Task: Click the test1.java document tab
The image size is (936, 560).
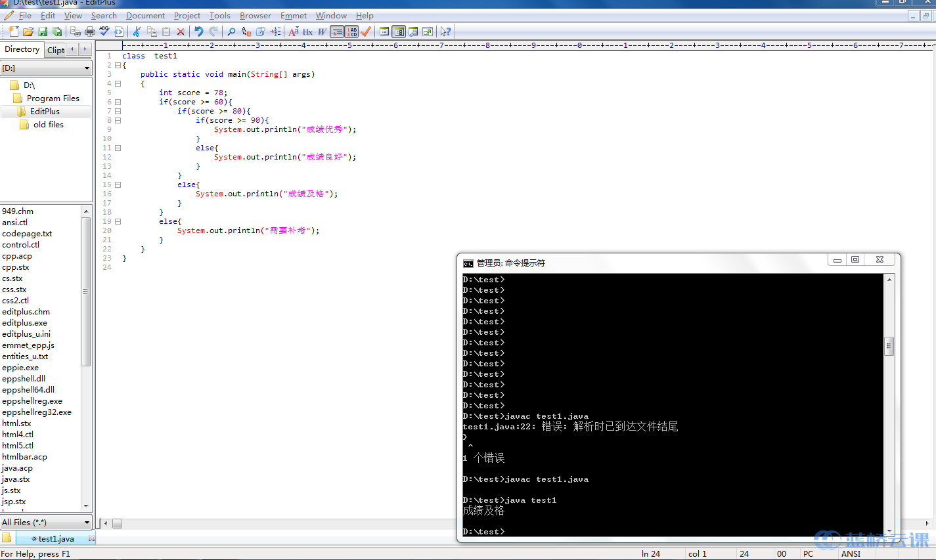Action: click(56, 539)
